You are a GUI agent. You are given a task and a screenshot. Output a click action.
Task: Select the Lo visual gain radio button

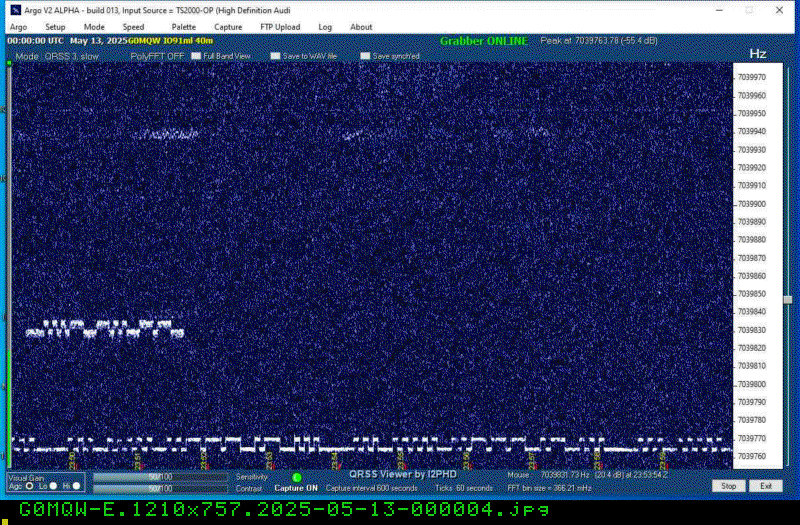click(x=53, y=486)
